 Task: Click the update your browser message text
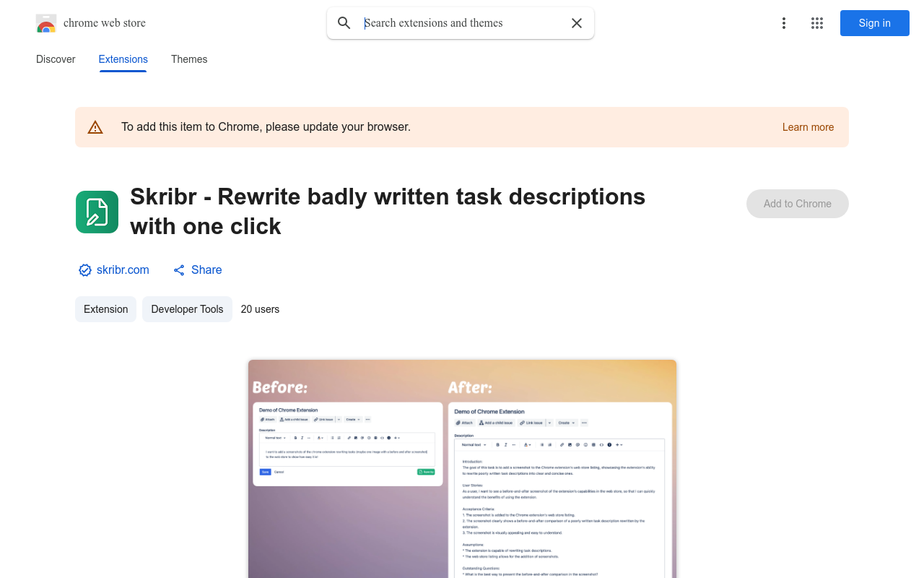(x=266, y=127)
